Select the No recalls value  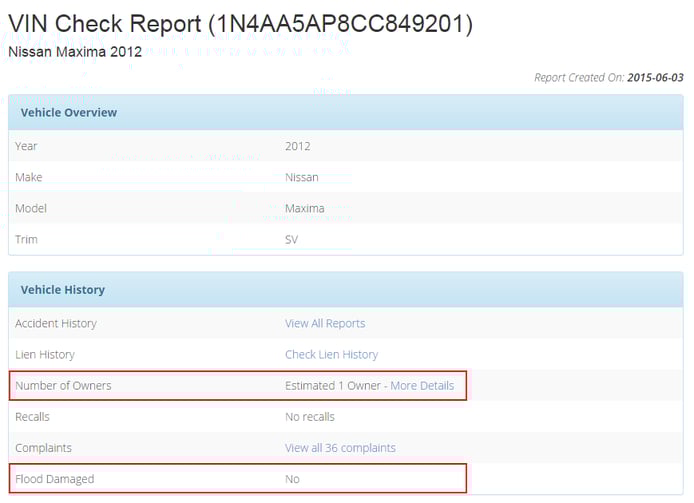pos(310,417)
